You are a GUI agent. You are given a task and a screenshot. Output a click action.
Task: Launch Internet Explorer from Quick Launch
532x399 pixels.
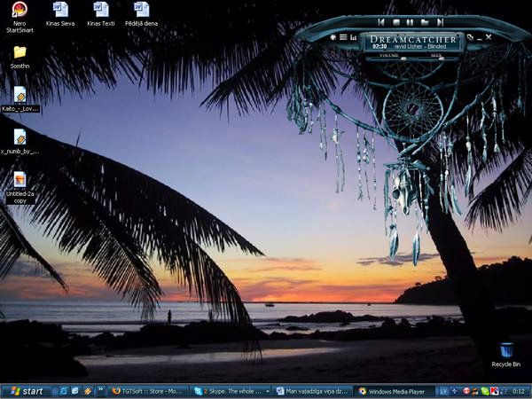tap(63, 391)
